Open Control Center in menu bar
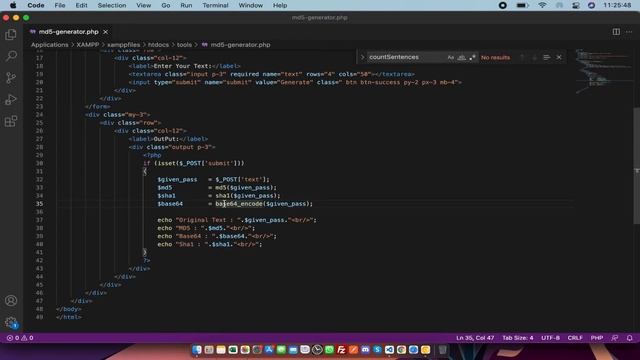The height and width of the screenshot is (360, 640). 576,5
